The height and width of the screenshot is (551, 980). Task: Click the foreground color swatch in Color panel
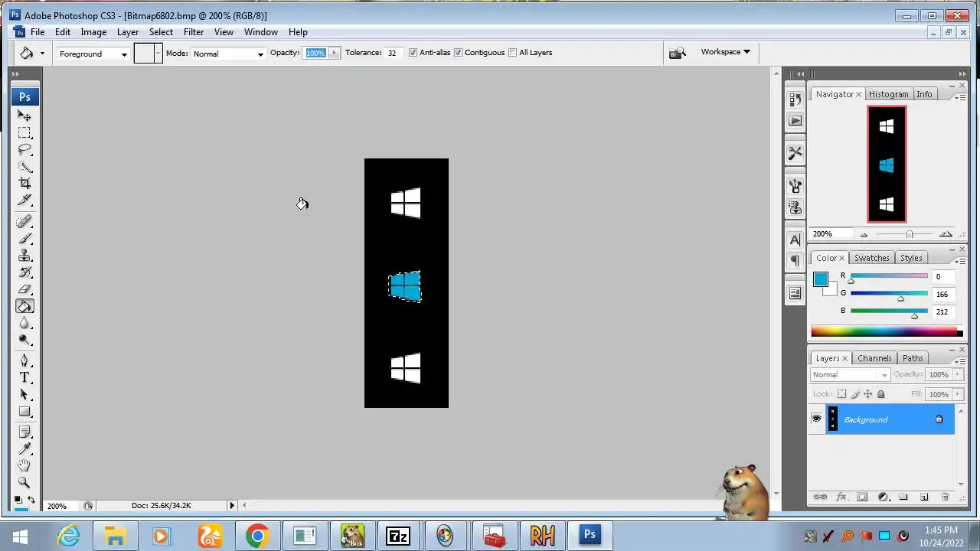pyautogui.click(x=820, y=279)
